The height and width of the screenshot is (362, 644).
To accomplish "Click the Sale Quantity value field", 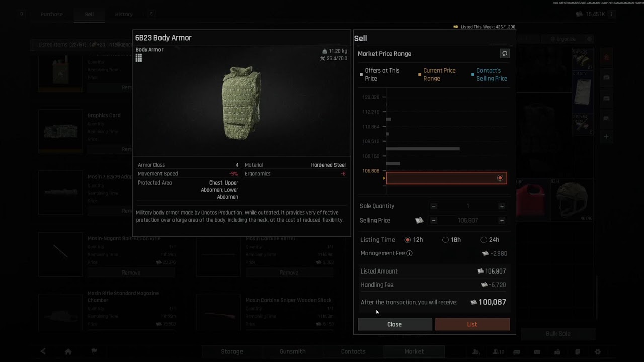I will (x=467, y=206).
